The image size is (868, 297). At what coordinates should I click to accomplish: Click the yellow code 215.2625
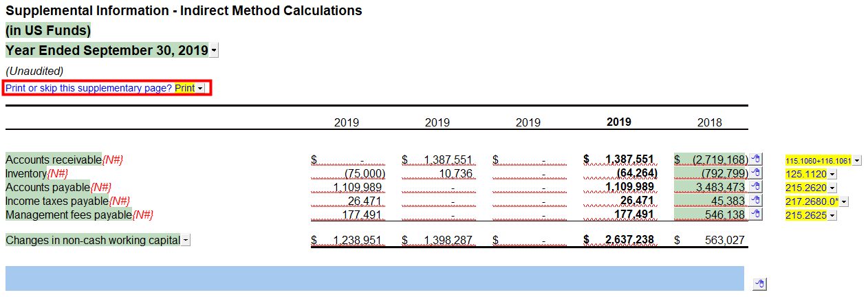coord(805,215)
